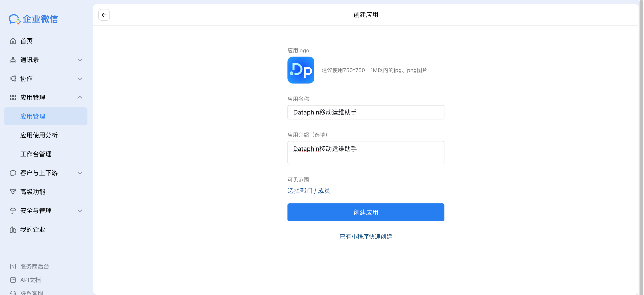Expand the 安全与管理 chevron

point(80,211)
